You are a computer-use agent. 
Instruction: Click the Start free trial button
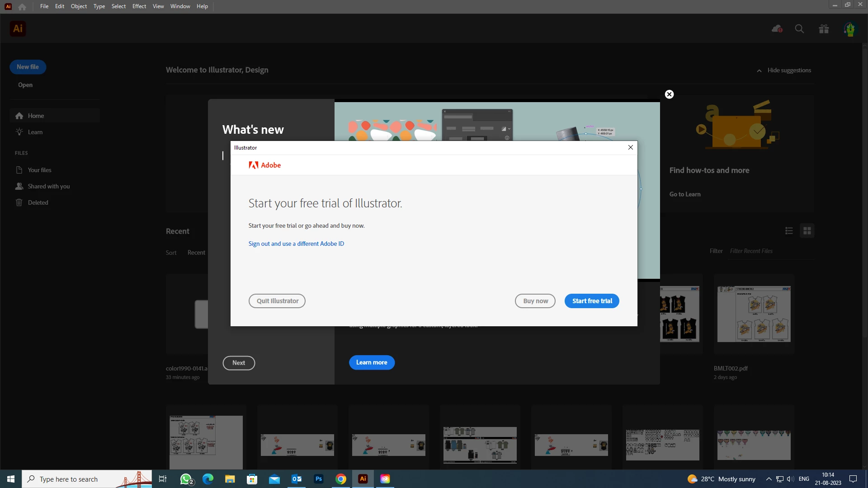click(591, 301)
